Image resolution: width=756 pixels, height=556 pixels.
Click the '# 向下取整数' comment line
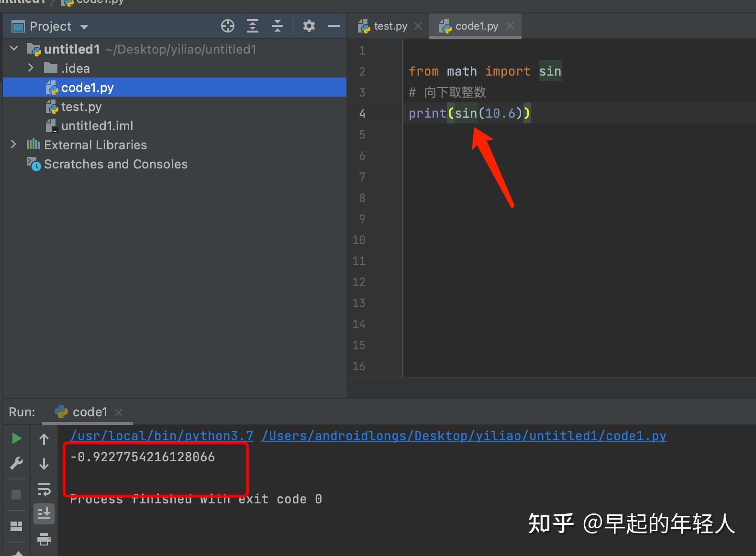click(447, 92)
